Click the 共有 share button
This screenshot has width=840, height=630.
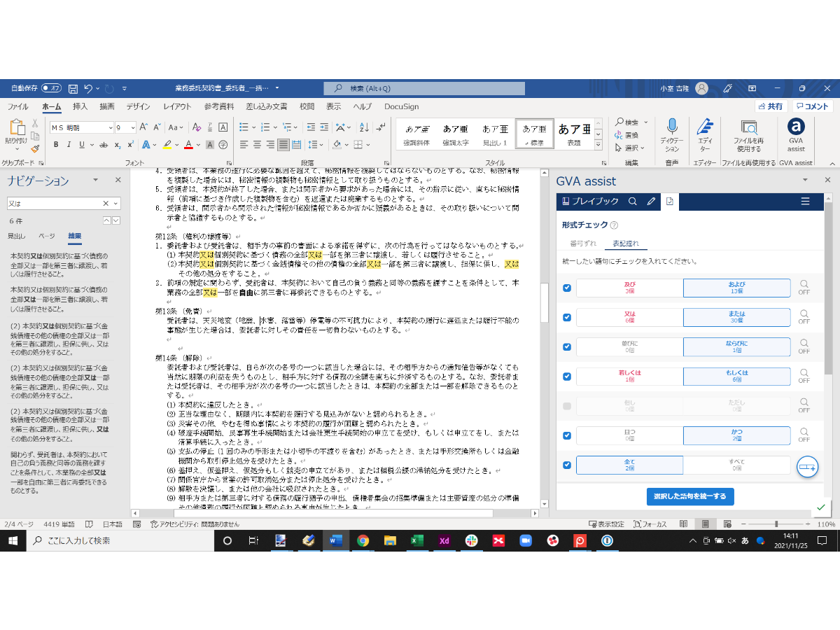click(x=771, y=106)
